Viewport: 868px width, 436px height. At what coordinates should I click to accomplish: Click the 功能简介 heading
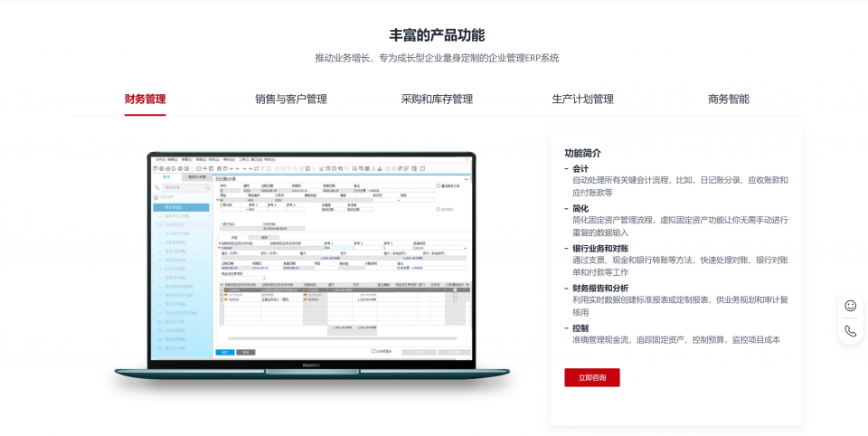[x=582, y=153]
